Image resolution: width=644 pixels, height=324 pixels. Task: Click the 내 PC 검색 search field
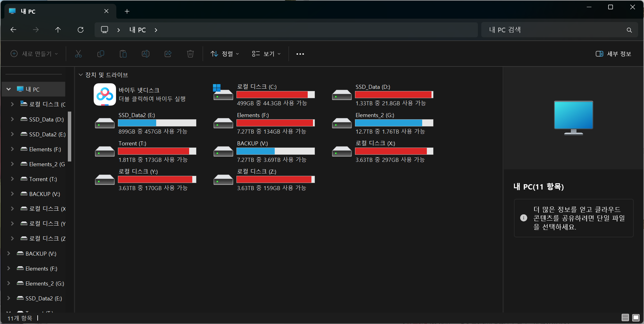point(554,30)
